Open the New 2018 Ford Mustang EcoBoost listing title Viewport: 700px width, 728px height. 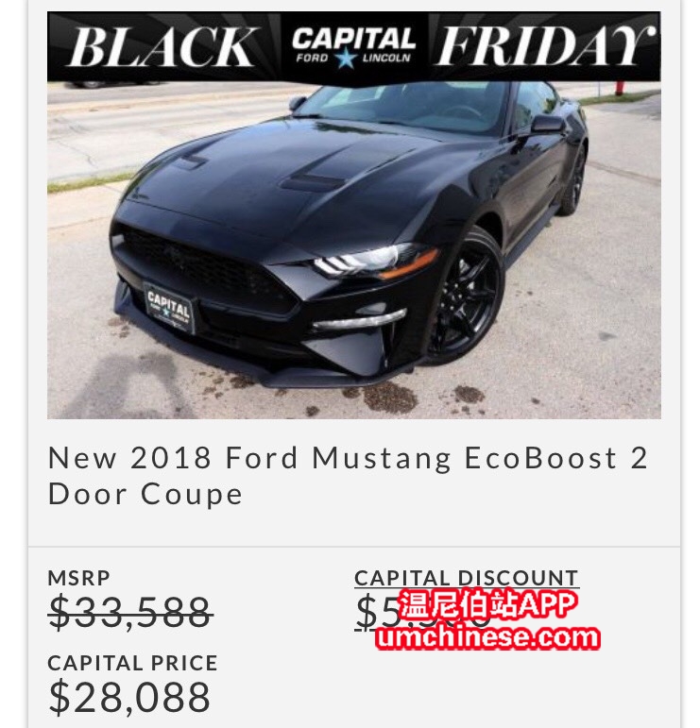pyautogui.click(x=349, y=475)
